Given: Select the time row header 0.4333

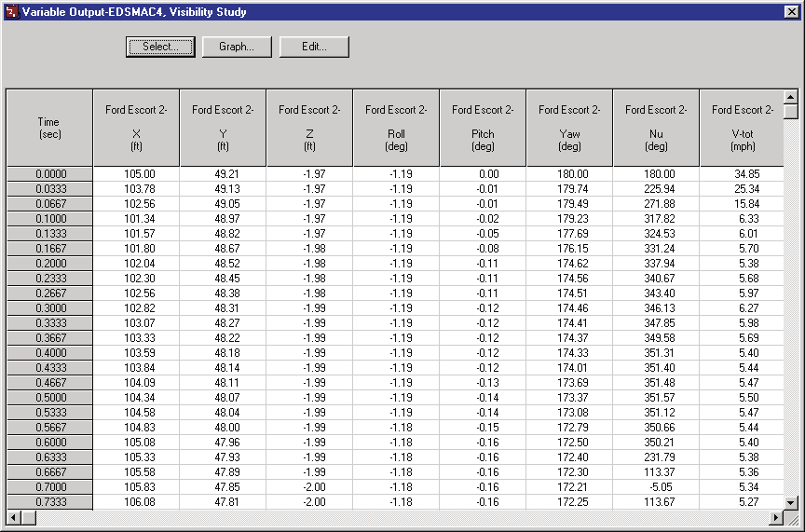Looking at the screenshot, I should pos(49,368).
